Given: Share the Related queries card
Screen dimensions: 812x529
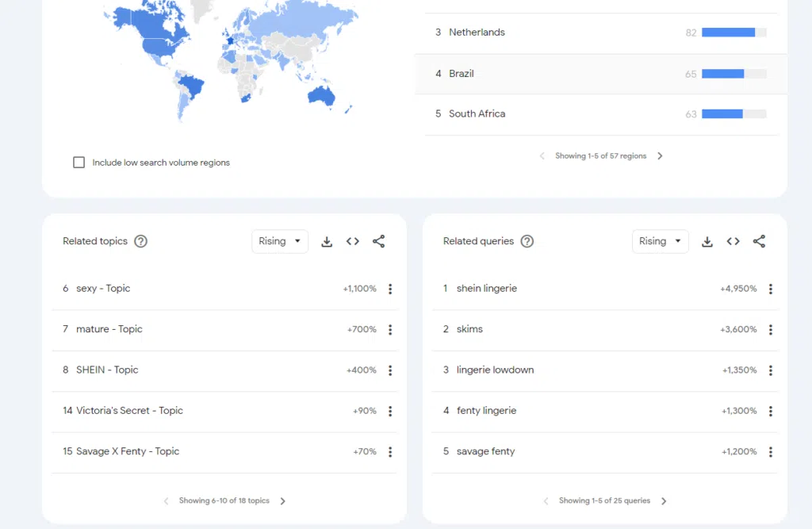Looking at the screenshot, I should (x=759, y=241).
